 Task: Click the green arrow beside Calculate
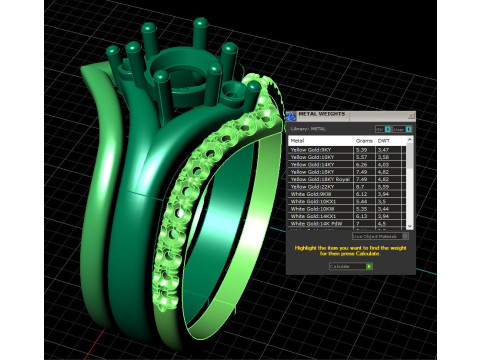[369, 266]
